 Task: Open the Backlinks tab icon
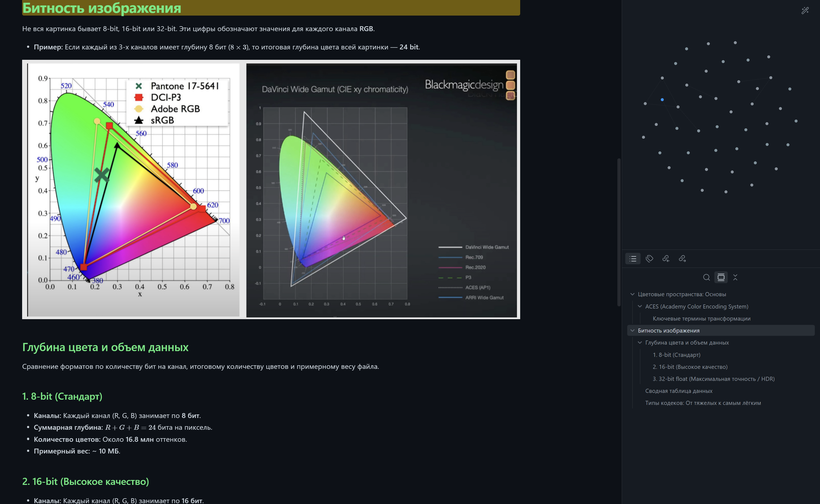[x=666, y=259]
